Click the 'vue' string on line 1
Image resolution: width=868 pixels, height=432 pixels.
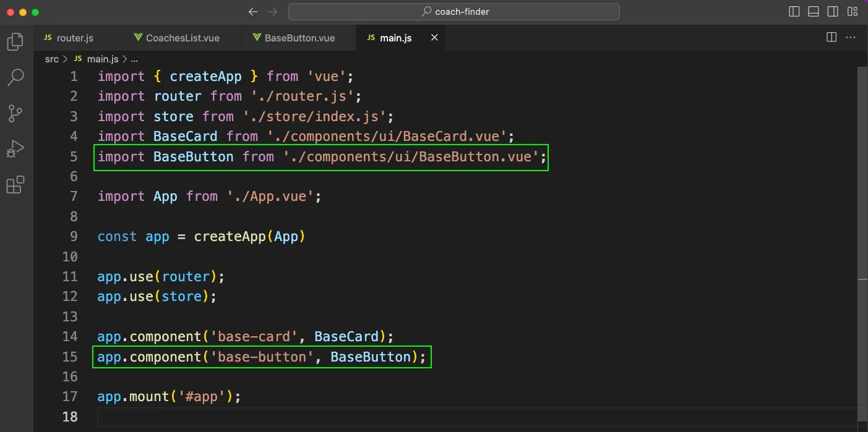click(327, 77)
